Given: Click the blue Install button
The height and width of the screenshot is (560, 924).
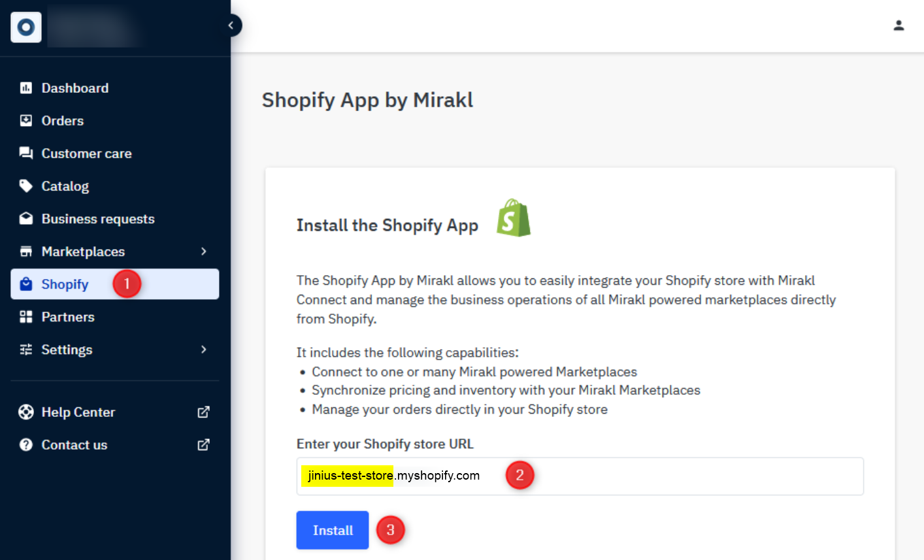Looking at the screenshot, I should (x=333, y=530).
